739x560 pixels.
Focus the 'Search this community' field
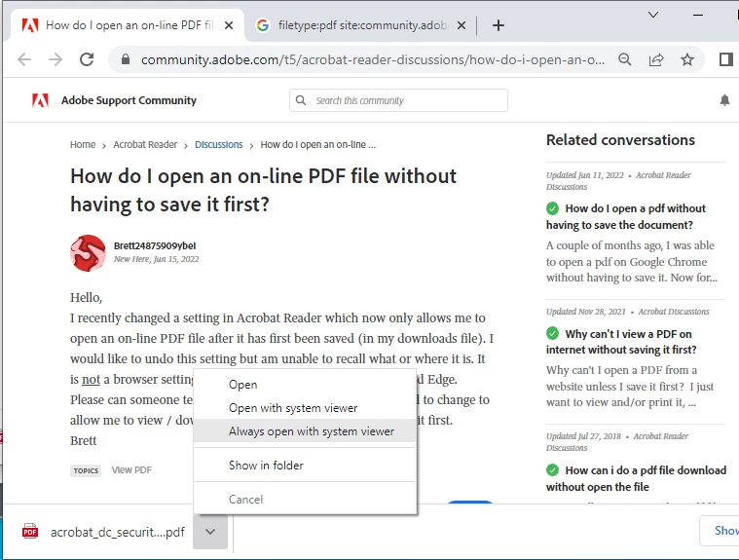pos(399,100)
